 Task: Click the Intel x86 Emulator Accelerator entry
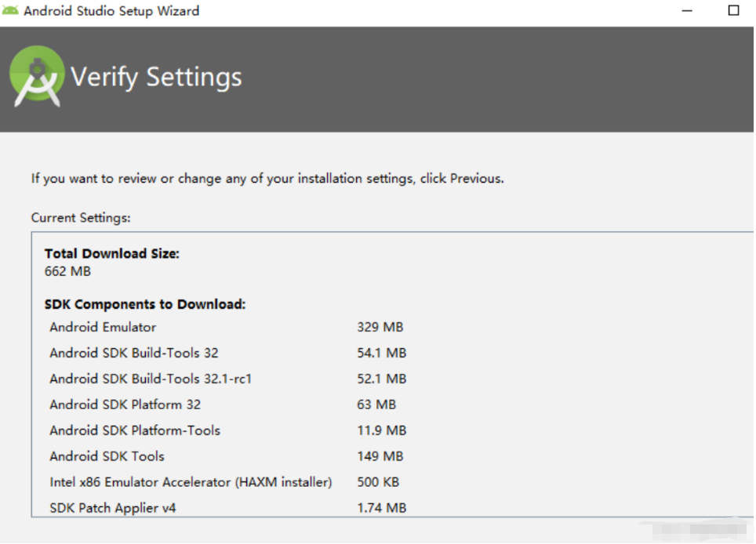tap(191, 483)
